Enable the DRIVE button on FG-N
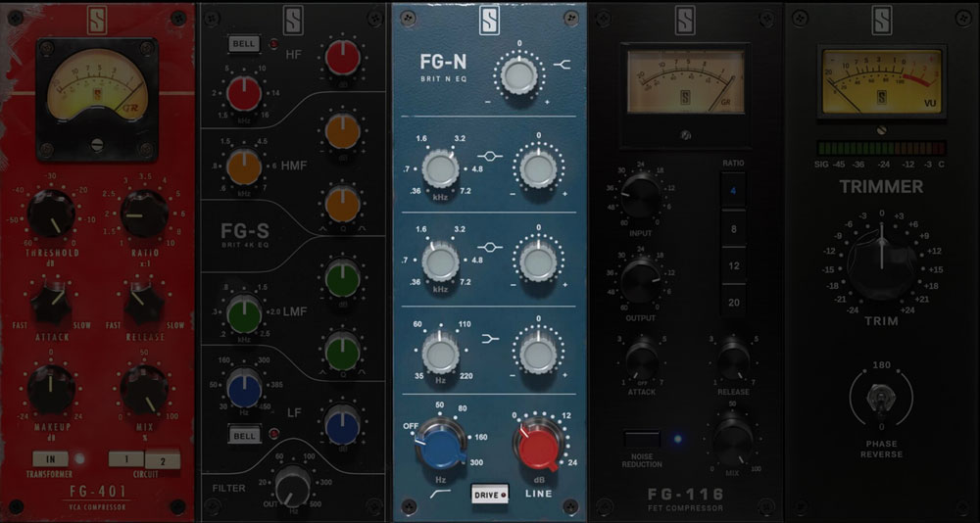 [x=490, y=493]
